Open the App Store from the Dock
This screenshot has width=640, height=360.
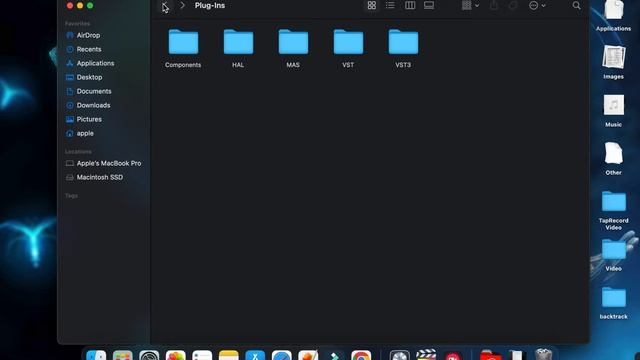point(255,355)
